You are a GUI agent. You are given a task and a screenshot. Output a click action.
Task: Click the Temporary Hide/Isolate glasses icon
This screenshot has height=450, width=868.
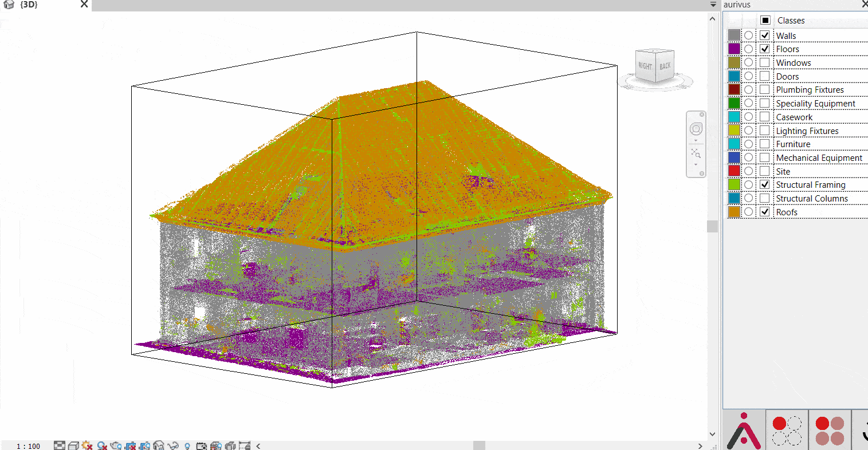click(x=173, y=445)
